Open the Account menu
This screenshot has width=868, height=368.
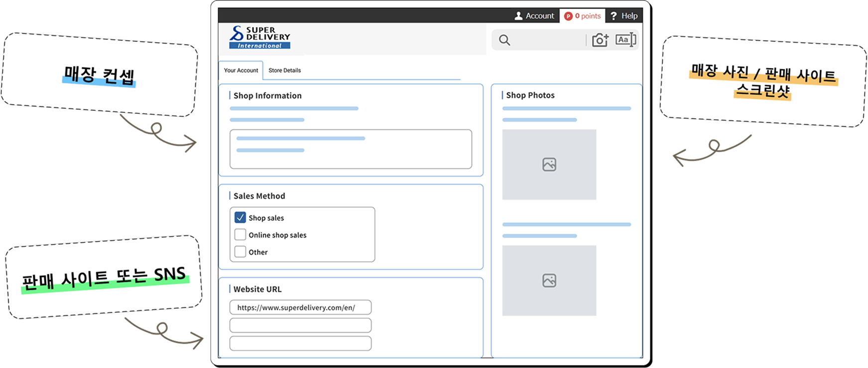pyautogui.click(x=534, y=16)
